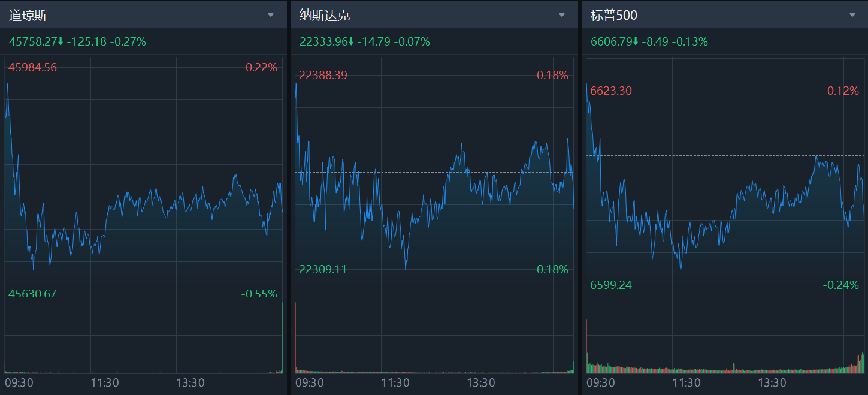868x395 pixels.
Task: Select the 纳斯达克 current price 22333.96
Action: [323, 41]
